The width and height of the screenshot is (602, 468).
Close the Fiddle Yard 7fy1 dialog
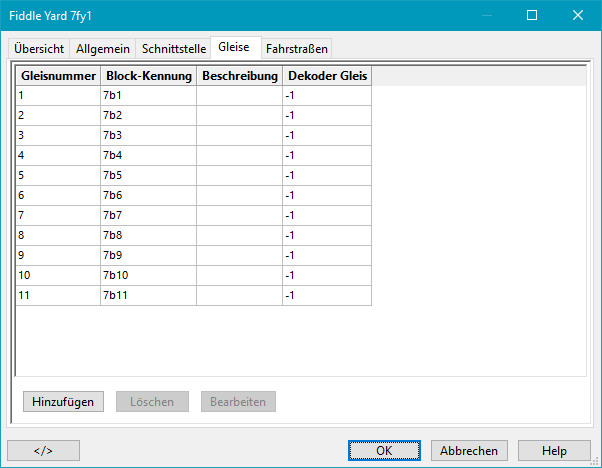[578, 15]
